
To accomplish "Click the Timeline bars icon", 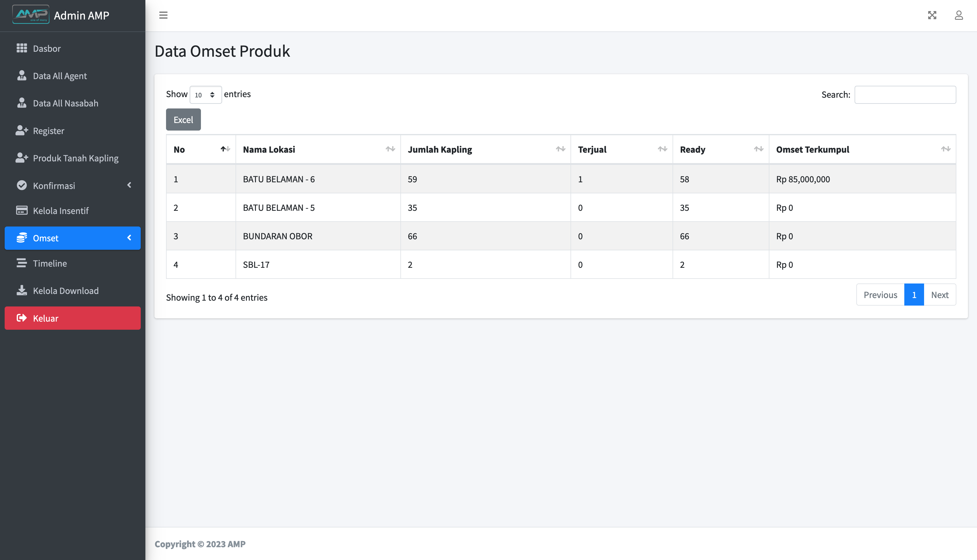I will pos(22,263).
